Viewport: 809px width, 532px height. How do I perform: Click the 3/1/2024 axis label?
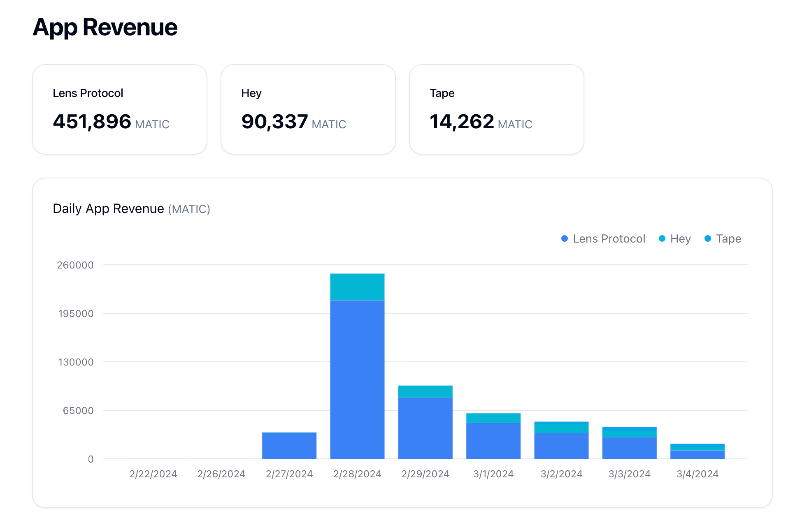(493, 474)
